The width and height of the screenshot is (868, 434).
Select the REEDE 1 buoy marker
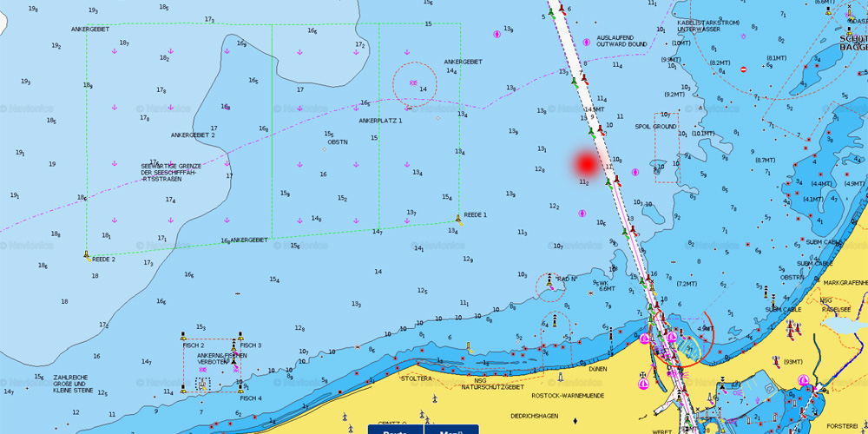(458, 220)
